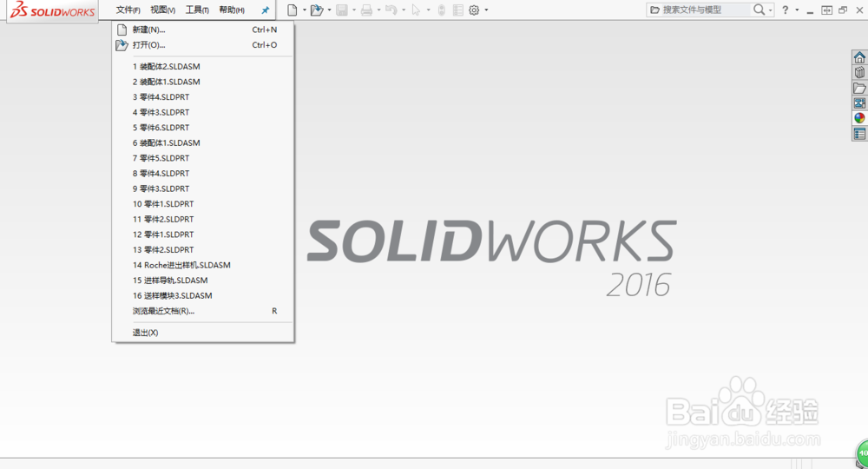Open the 帮助(H) menu

pyautogui.click(x=232, y=10)
